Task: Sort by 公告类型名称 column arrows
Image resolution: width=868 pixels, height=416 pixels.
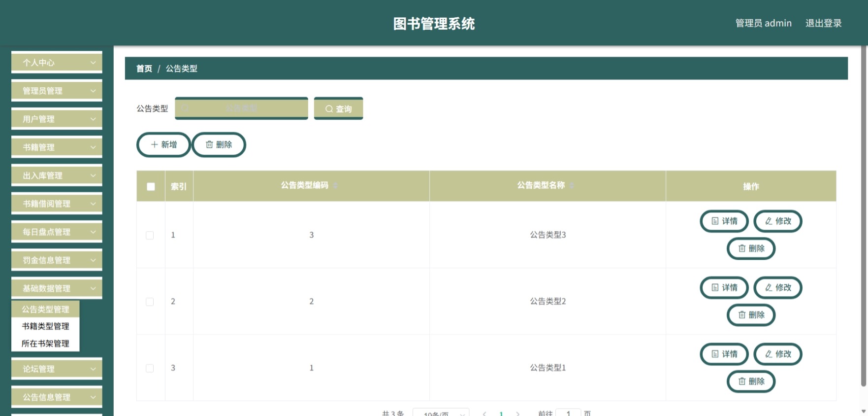Action: 572,185
